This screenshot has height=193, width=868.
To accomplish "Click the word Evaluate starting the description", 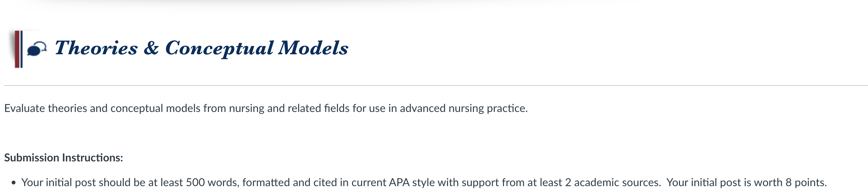I will [x=25, y=108].
